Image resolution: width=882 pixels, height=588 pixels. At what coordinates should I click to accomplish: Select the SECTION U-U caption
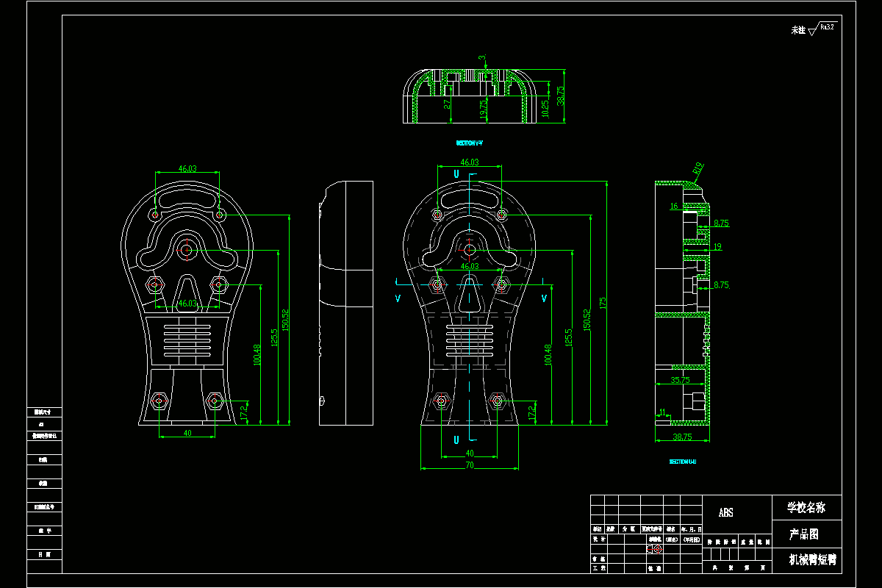coord(682,462)
